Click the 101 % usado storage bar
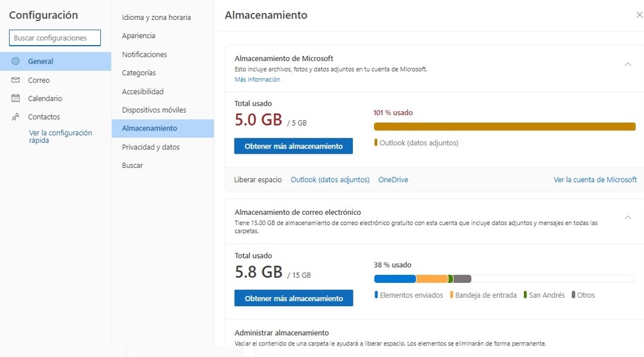The height and width of the screenshot is (357, 644). [505, 127]
